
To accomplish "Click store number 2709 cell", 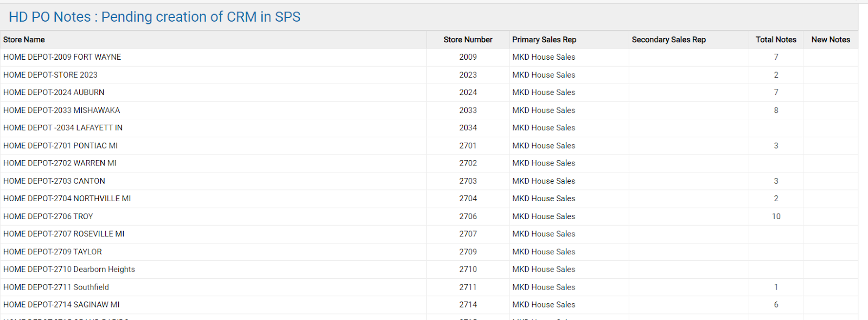I will [468, 252].
